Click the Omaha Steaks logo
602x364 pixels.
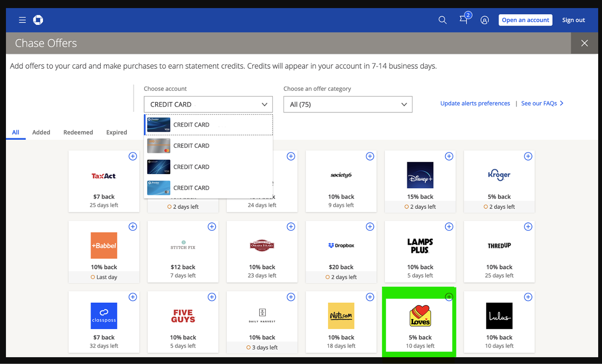coord(262,245)
